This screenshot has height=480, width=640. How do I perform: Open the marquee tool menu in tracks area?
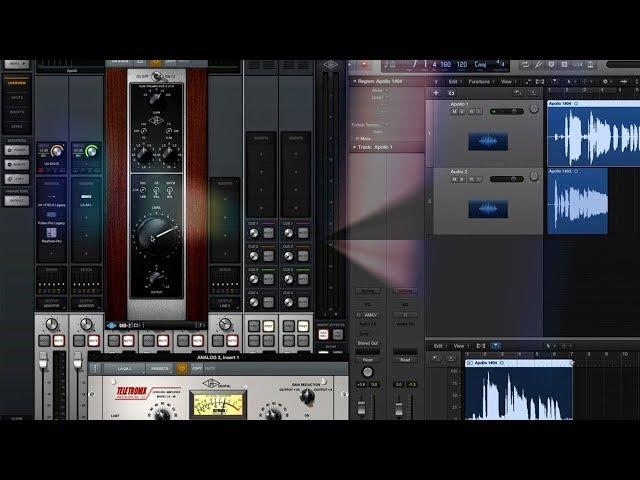(585, 82)
